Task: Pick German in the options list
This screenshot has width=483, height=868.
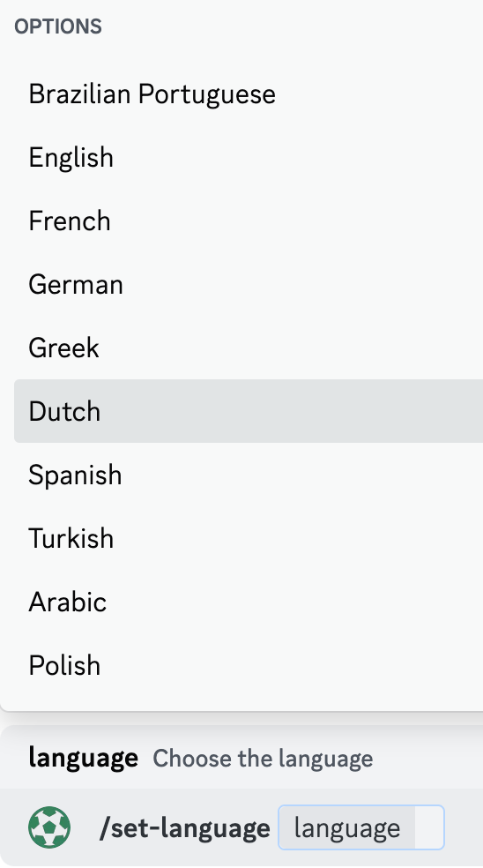Action: click(x=249, y=285)
